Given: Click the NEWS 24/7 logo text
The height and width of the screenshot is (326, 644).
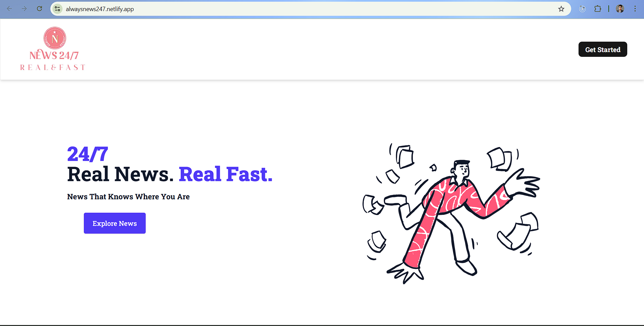Looking at the screenshot, I should [x=54, y=55].
